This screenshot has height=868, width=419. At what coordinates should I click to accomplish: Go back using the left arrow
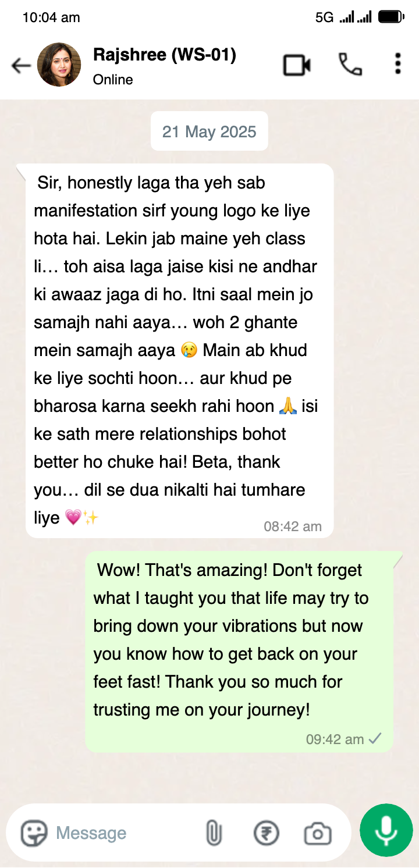click(21, 65)
